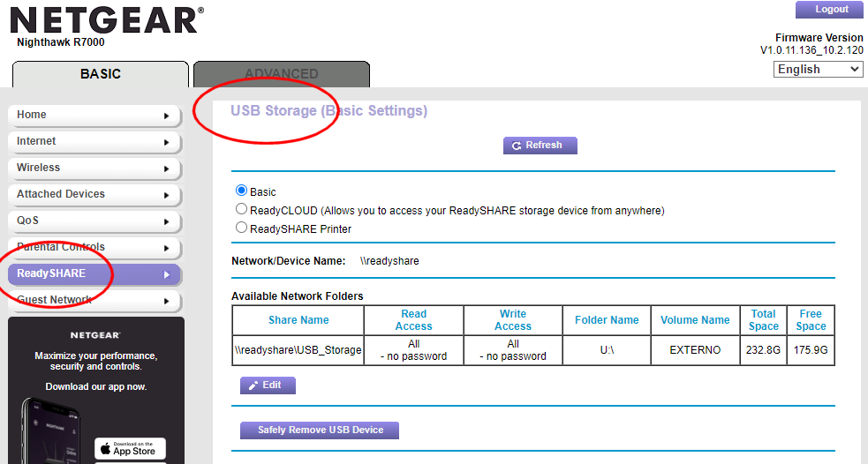Click the Read Access column header
868x464 pixels.
[x=413, y=320]
